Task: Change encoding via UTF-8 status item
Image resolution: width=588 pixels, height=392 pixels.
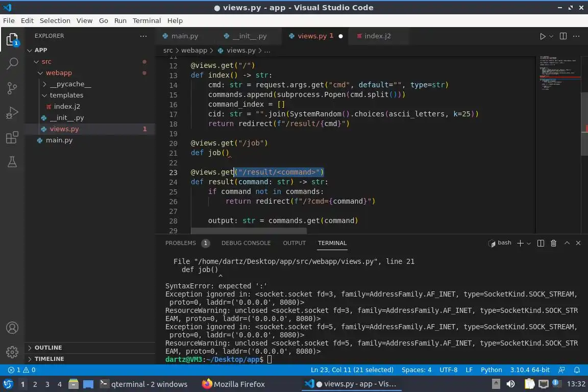Action: click(448, 370)
